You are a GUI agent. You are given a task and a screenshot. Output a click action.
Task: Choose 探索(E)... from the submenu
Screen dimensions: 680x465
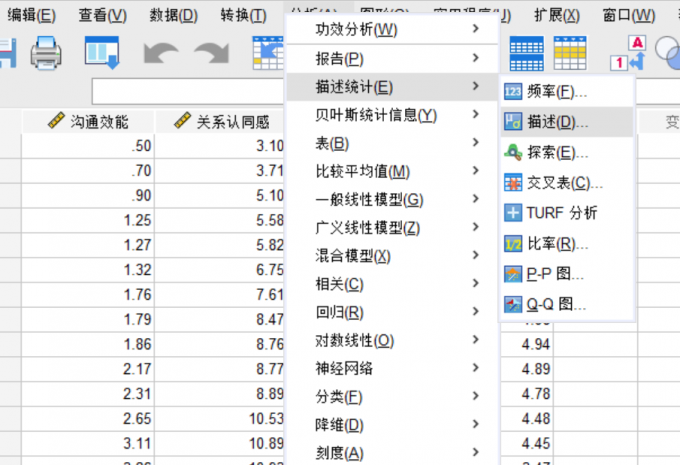567,152
